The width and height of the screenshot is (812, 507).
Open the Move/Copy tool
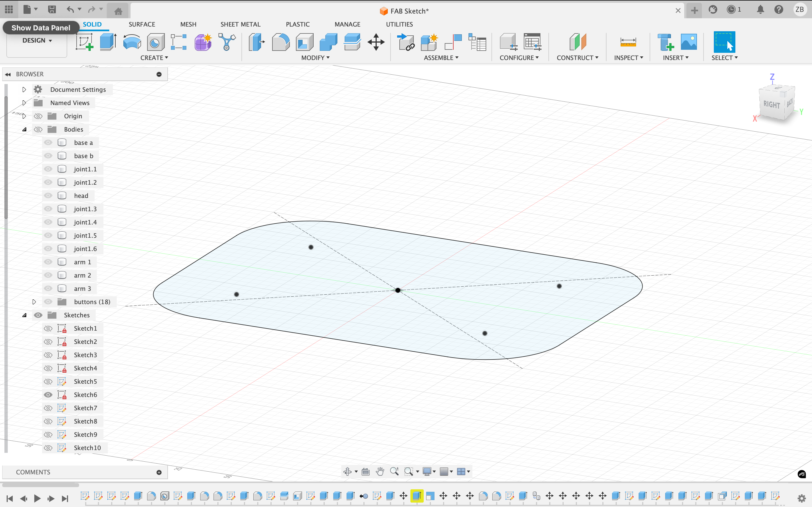click(x=376, y=42)
